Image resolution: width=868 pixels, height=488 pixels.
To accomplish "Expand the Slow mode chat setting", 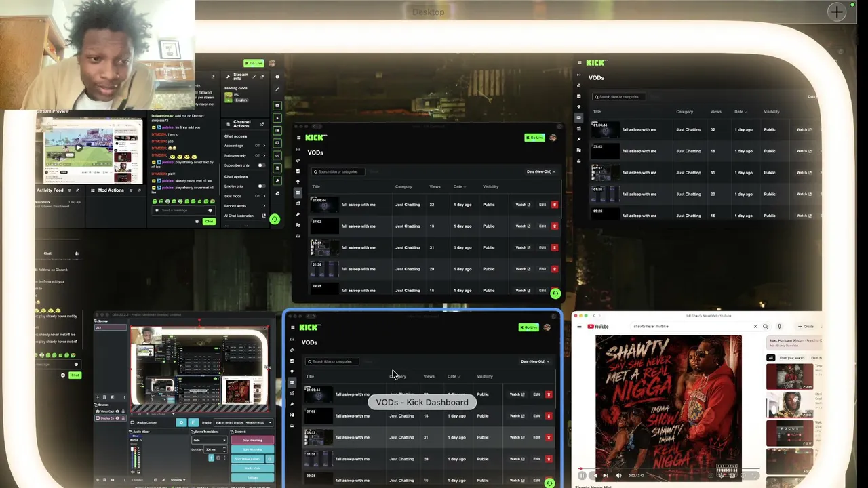I will (264, 196).
